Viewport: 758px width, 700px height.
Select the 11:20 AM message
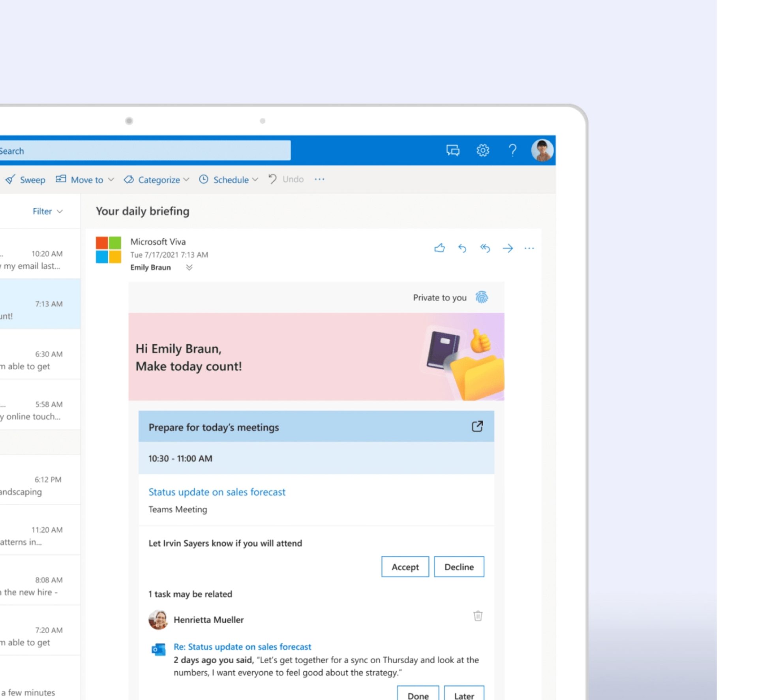pos(40,530)
